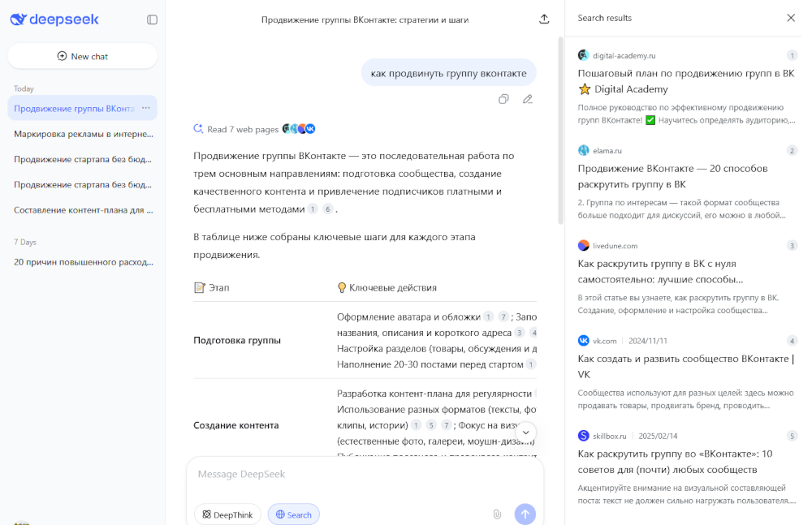Click the livedune.com favicon
This screenshot has height=525, width=812.
pos(584,245)
